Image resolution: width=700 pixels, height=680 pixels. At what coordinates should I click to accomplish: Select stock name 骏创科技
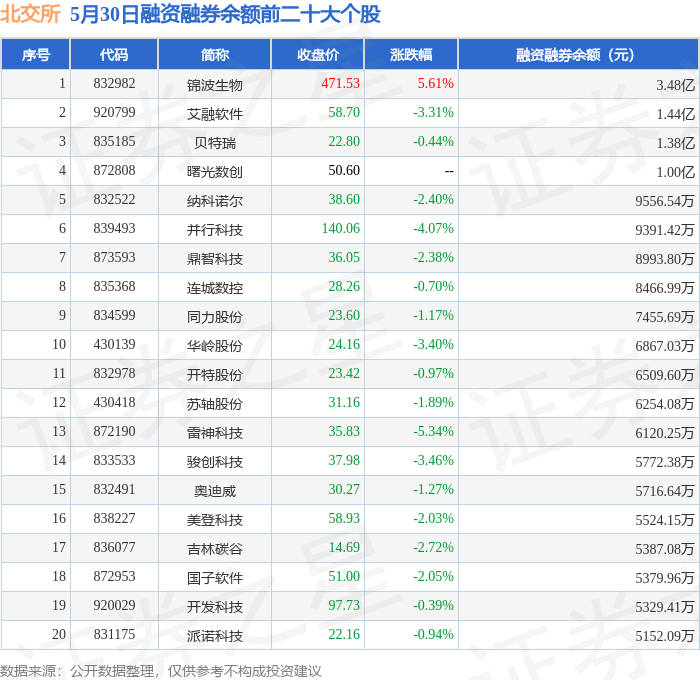coord(215,462)
